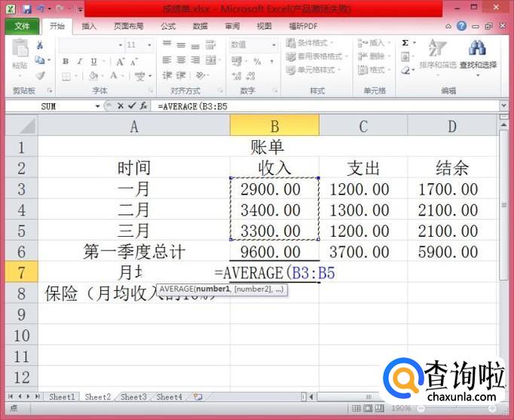
Task: Expand the Name Box dropdown showing SUM
Action: [x=98, y=106]
